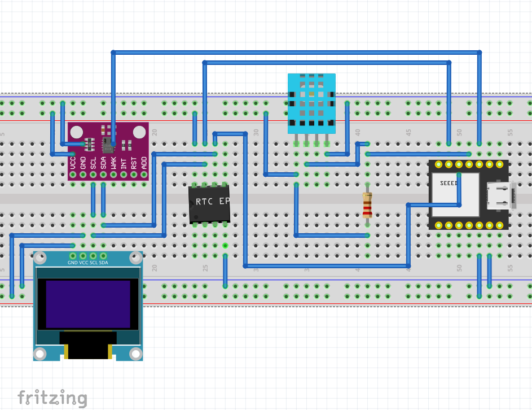
Task: Click the OLED module's SDA pin
Action: (x=103, y=256)
